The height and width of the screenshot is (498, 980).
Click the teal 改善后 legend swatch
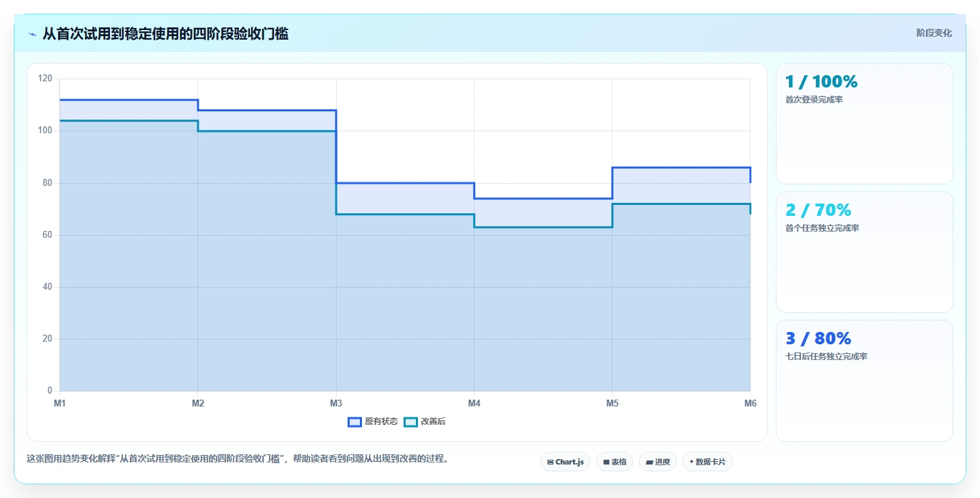(x=410, y=421)
